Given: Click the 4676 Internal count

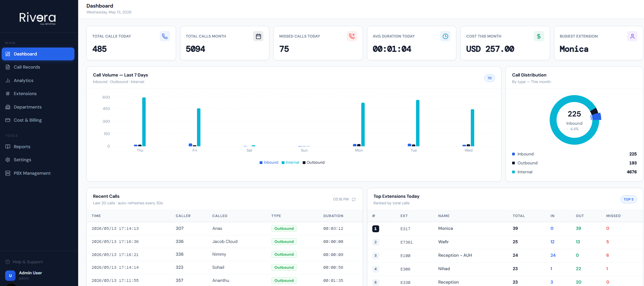Looking at the screenshot, I should coord(632,172).
